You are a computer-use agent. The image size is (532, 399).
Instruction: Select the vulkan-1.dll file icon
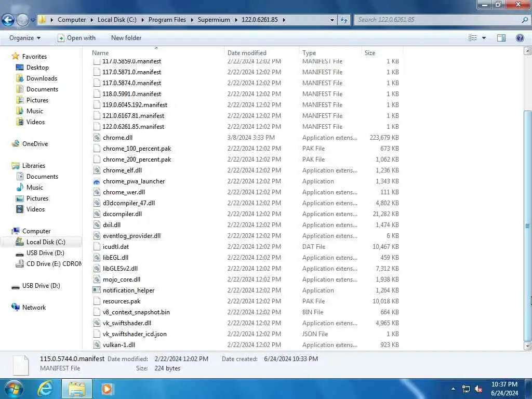click(x=97, y=345)
